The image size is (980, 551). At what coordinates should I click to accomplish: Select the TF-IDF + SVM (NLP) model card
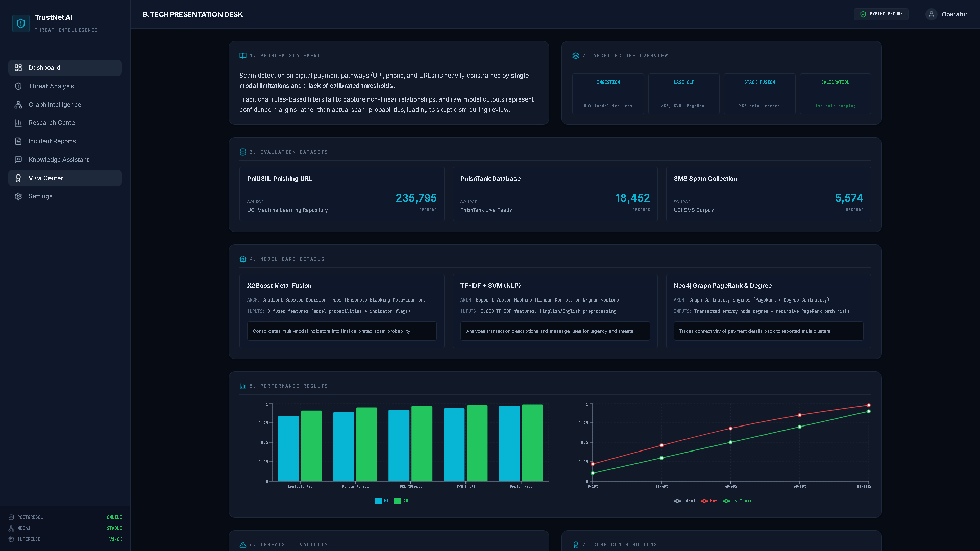coord(555,311)
